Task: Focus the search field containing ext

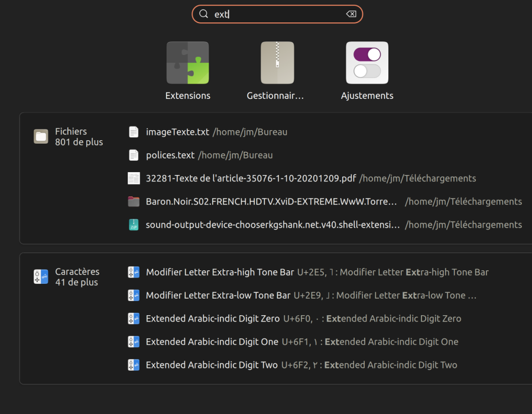Action: [x=277, y=14]
